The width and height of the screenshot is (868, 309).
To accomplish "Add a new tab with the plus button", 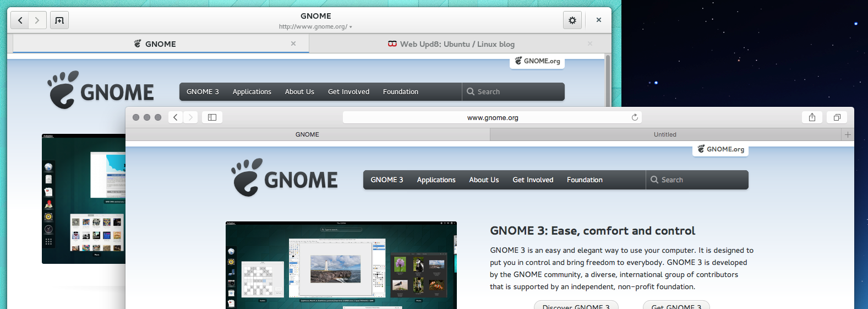I will pos(848,134).
